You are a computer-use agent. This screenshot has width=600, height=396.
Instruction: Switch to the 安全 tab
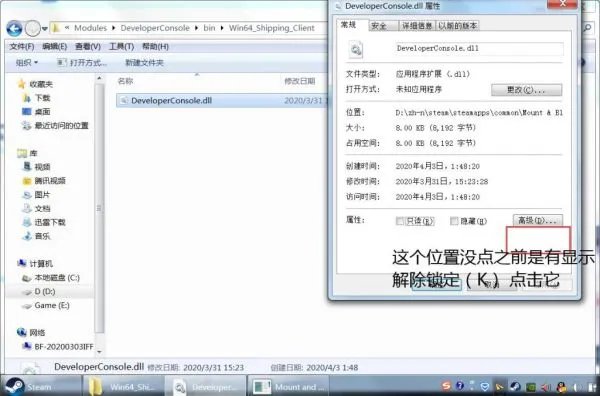[x=379, y=26]
